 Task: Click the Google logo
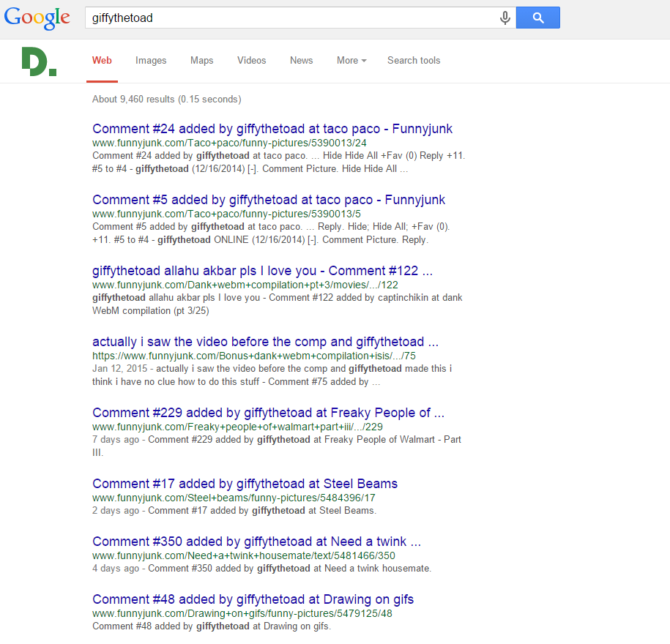(x=37, y=18)
